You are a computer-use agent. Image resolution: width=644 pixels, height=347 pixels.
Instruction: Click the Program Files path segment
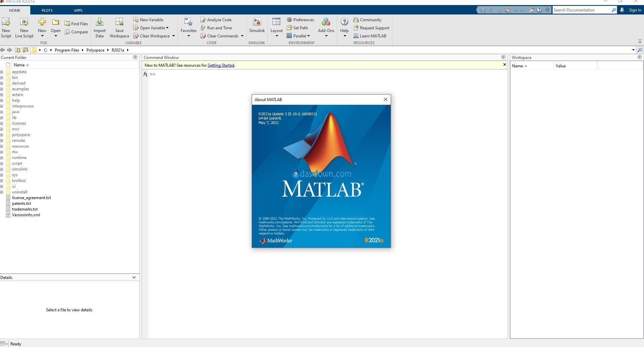67,50
